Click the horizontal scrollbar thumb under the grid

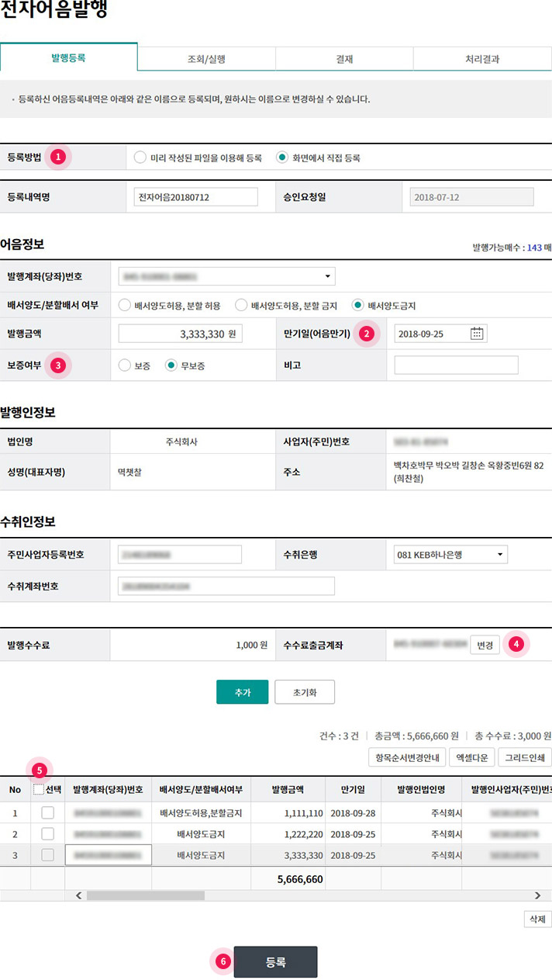pyautogui.click(x=145, y=895)
